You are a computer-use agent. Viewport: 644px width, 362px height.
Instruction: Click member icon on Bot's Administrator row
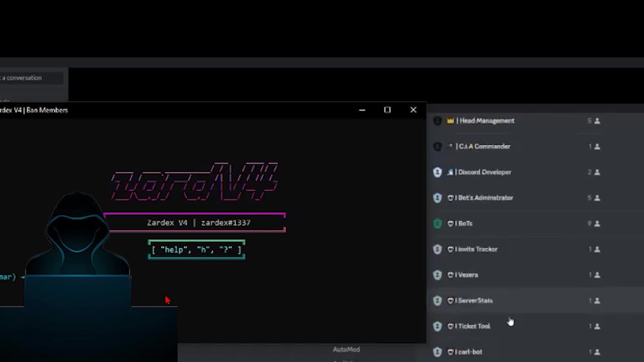597,198
